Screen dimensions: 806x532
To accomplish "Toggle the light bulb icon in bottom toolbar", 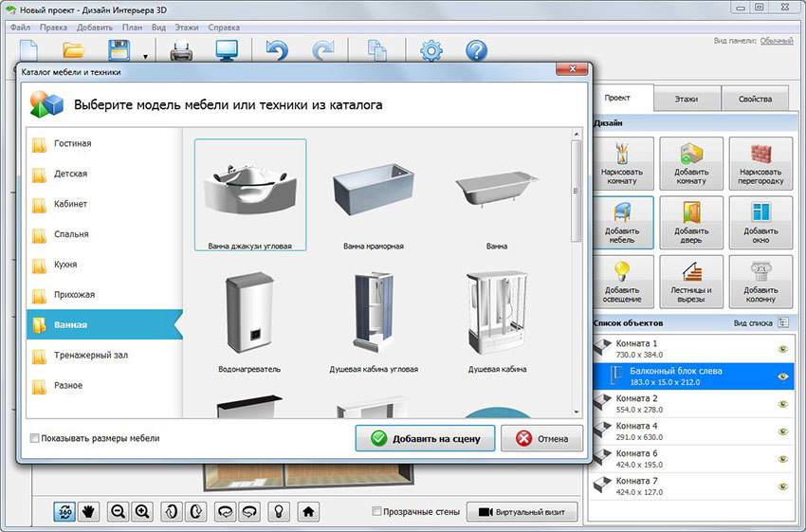I will 280,511.
